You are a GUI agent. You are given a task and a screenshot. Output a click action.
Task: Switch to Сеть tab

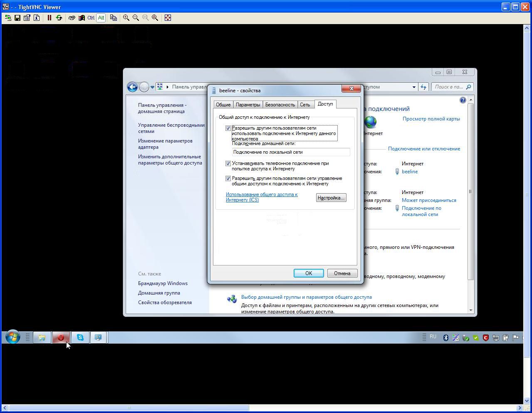[305, 105]
